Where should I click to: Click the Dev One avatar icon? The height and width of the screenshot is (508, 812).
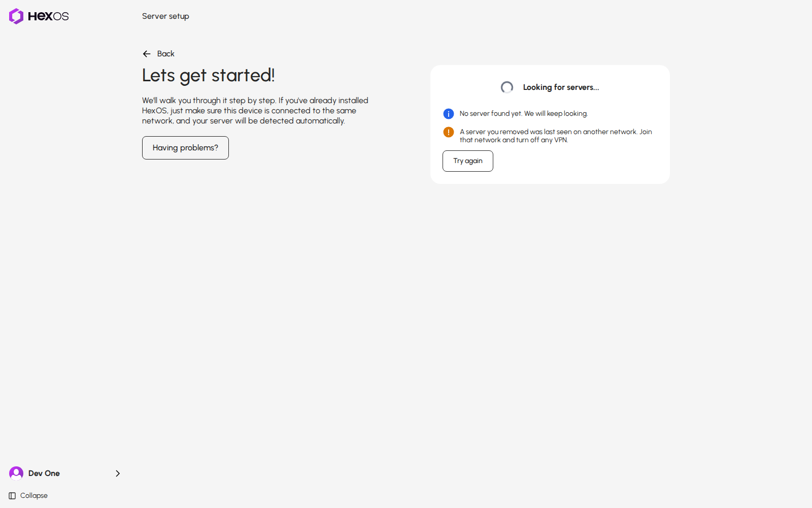click(x=16, y=473)
